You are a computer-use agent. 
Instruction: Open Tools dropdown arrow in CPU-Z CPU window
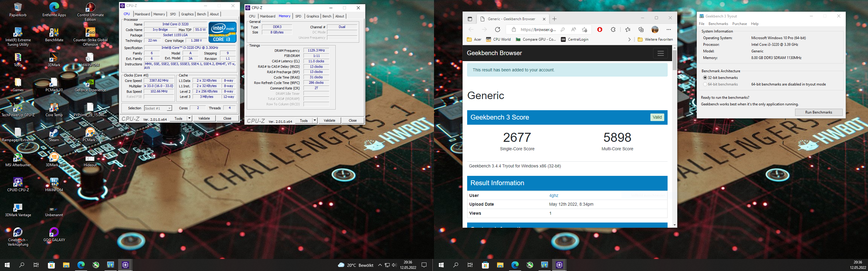(189, 119)
